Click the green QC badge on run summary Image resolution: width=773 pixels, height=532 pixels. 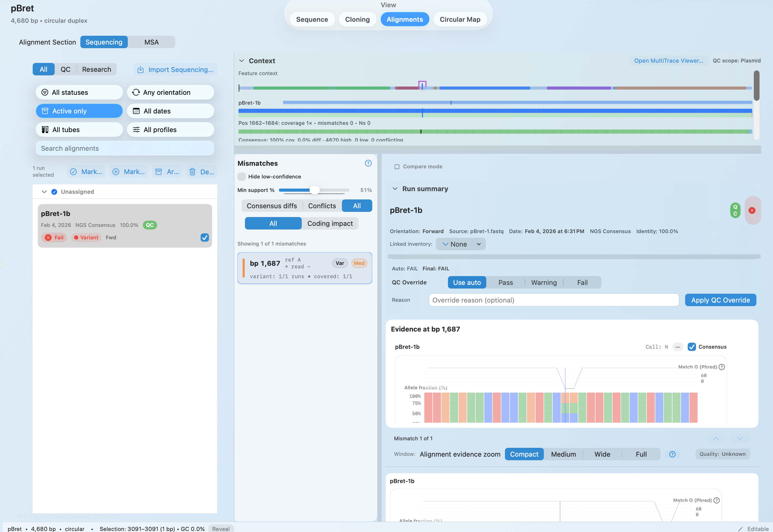pyautogui.click(x=735, y=210)
